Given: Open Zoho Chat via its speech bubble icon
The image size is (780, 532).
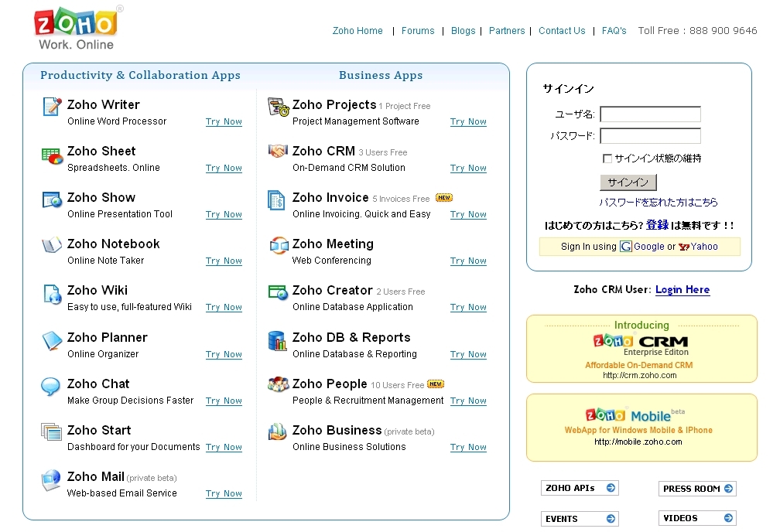Looking at the screenshot, I should pos(51,387).
